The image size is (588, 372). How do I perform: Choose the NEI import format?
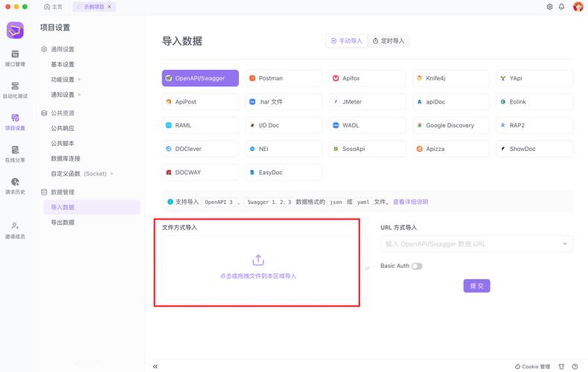coord(284,149)
